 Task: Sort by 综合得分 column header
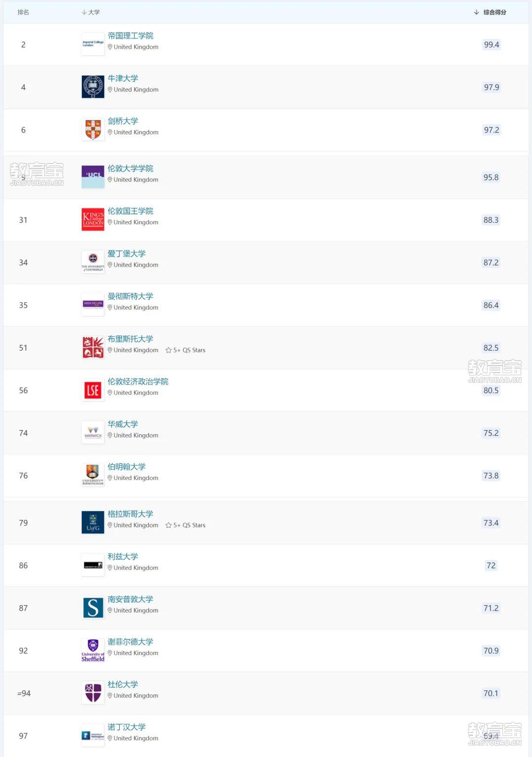click(x=490, y=12)
